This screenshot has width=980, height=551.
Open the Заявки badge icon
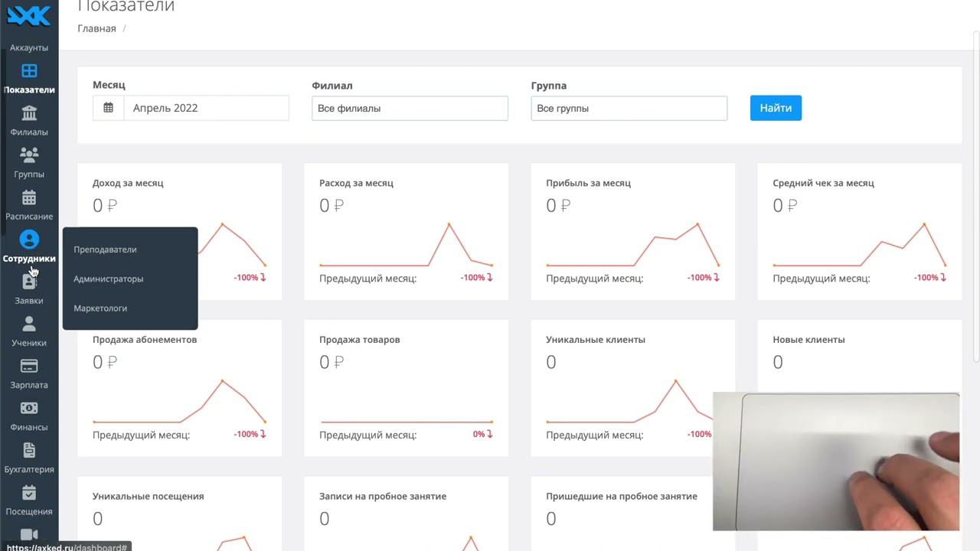[x=29, y=282]
